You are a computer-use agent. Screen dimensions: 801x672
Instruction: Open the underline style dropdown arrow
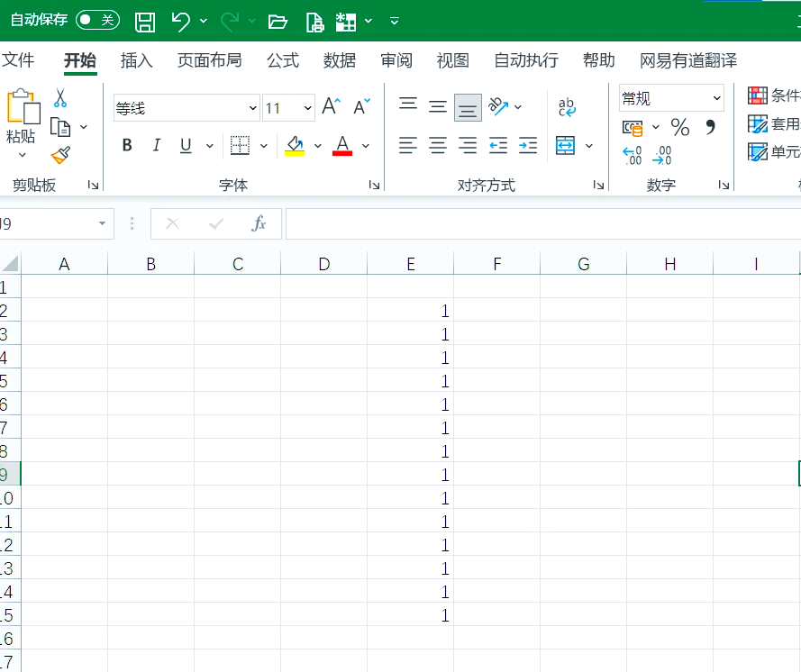point(209,146)
